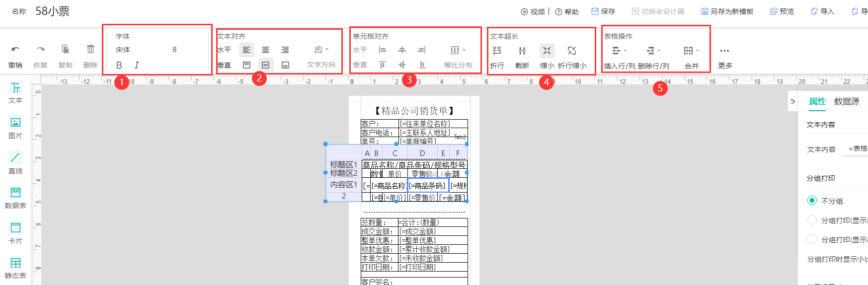Select the 文本 text tool in sidebar
Viewport: 868px width, 285px height.
15,93
